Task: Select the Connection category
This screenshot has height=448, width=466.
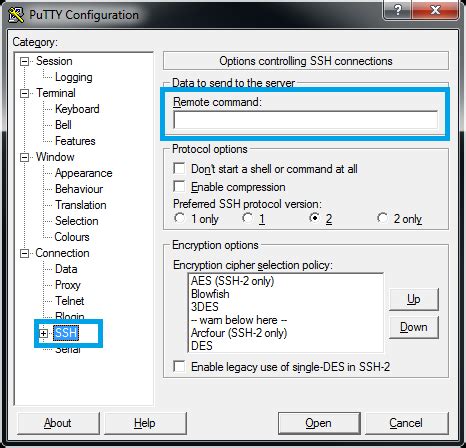Action: point(62,253)
